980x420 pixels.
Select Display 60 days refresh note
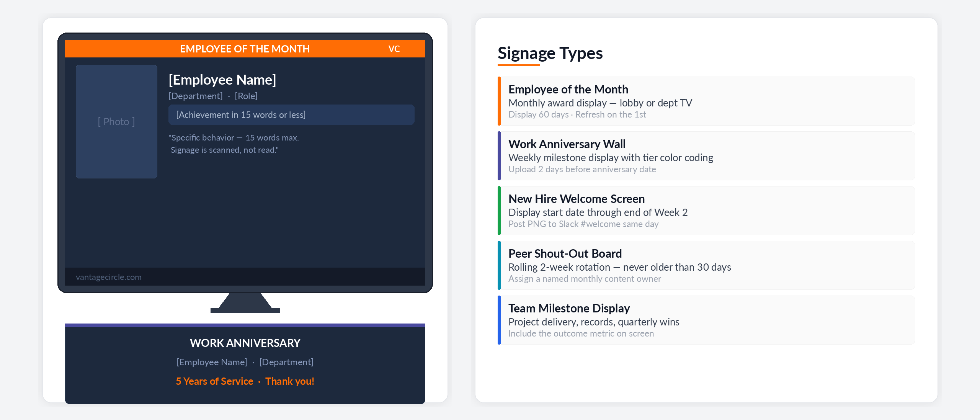click(x=577, y=114)
